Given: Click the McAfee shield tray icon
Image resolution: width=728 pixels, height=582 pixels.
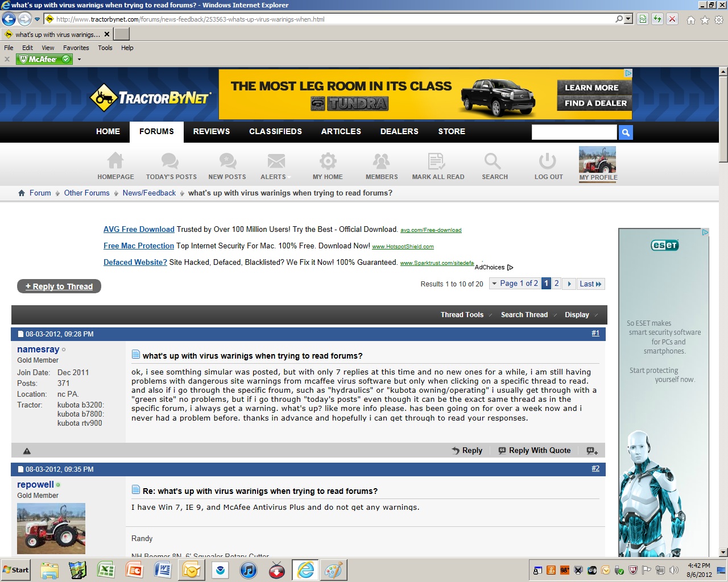Looking at the screenshot, I should (x=633, y=570).
